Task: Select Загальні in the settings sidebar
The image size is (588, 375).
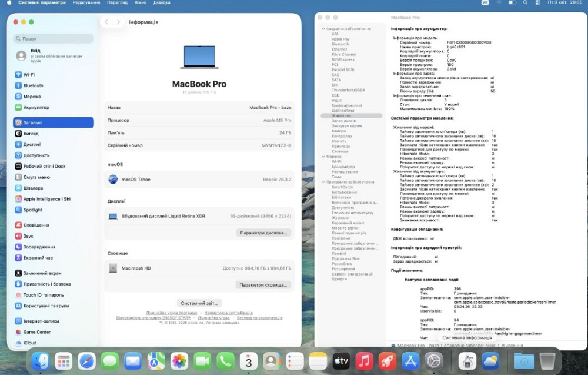Action: pos(54,123)
